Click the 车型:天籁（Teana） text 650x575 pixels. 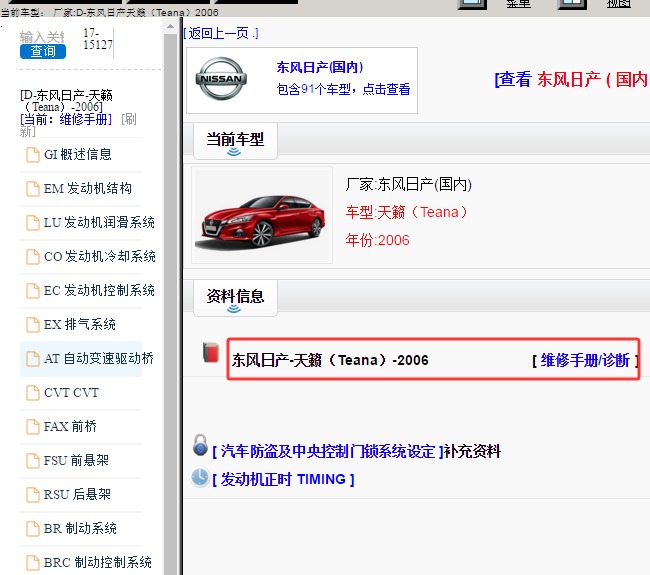pyautogui.click(x=406, y=212)
